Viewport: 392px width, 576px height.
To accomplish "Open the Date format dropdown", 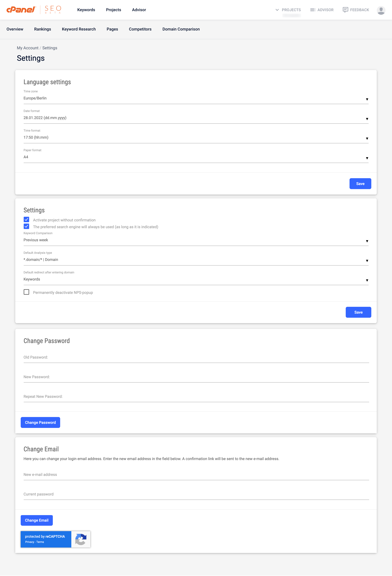I will pyautogui.click(x=196, y=118).
